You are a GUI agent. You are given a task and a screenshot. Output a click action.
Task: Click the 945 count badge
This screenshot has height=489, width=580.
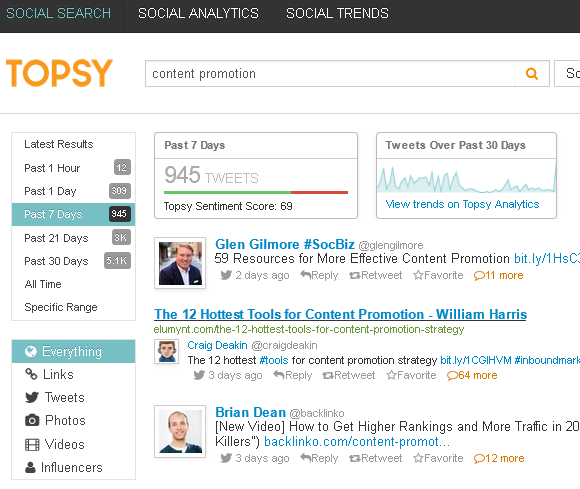[119, 214]
